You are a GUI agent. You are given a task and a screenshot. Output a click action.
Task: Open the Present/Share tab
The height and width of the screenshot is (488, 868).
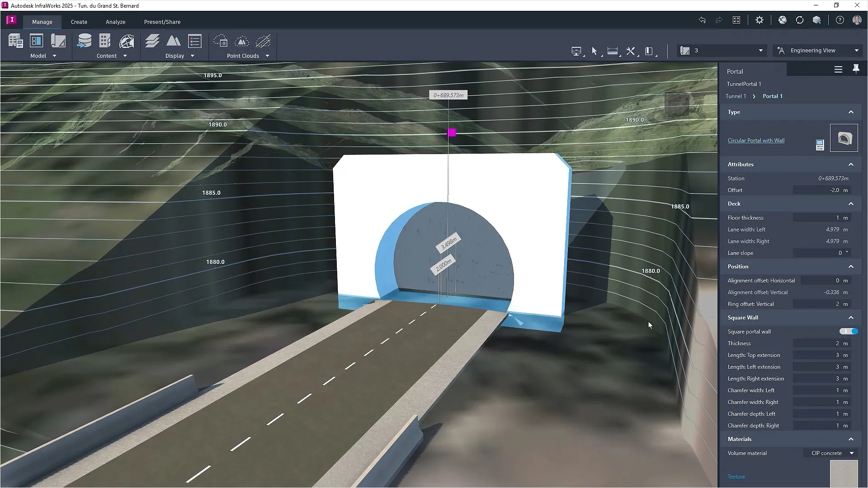[x=162, y=22]
